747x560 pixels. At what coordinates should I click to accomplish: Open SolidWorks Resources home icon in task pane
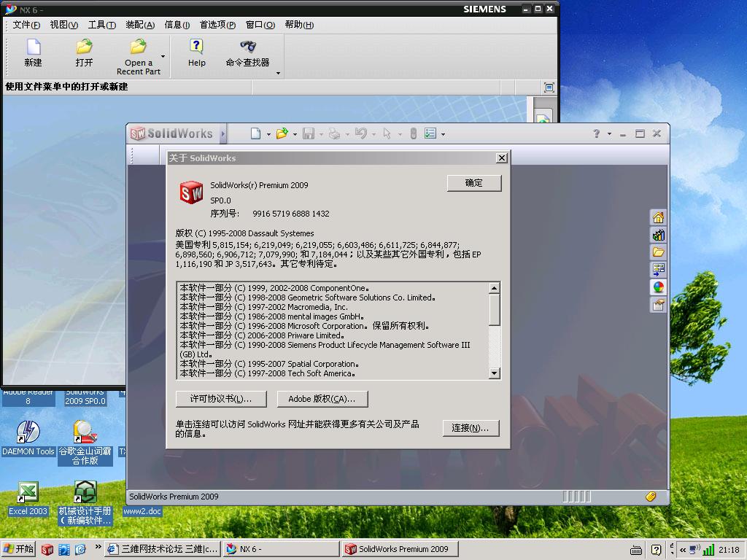pyautogui.click(x=659, y=217)
